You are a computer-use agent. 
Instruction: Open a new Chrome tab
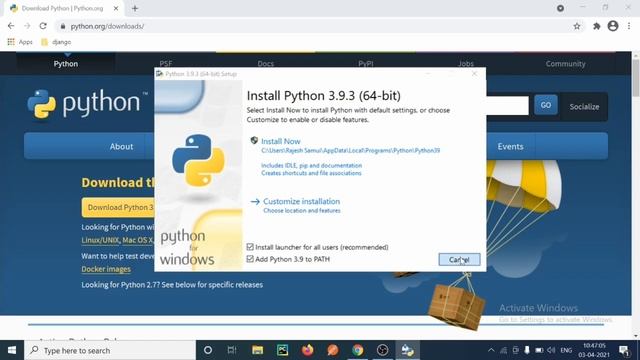click(x=135, y=8)
